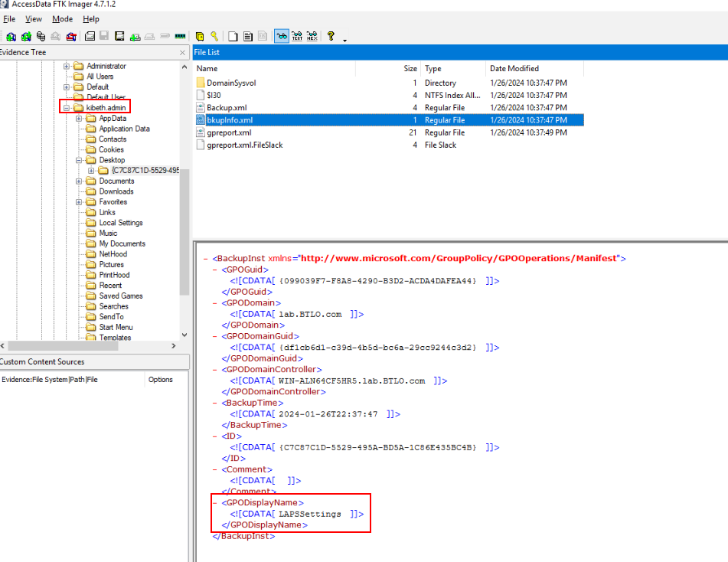Click Add to Custom Content Image icon
This screenshot has height=562, width=728.
[x=135, y=36]
